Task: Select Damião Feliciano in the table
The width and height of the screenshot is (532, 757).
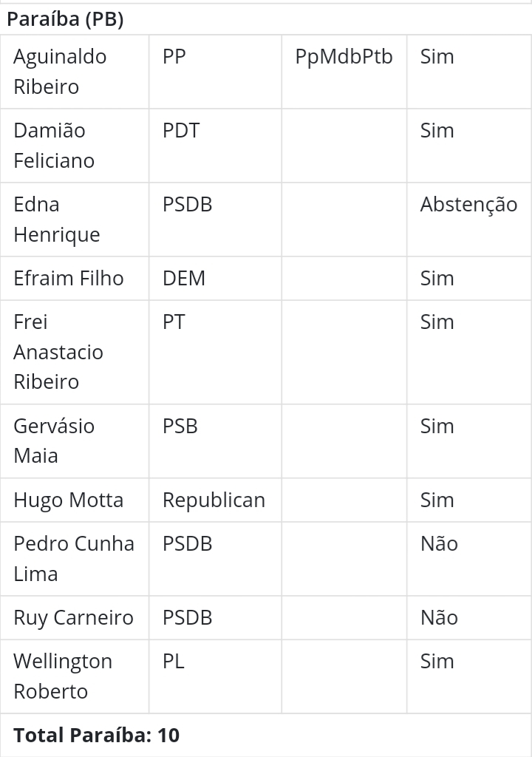Action: point(54,146)
